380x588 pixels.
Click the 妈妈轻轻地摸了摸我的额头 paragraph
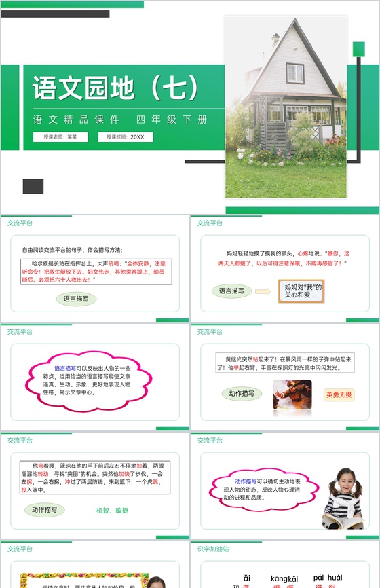284,259
